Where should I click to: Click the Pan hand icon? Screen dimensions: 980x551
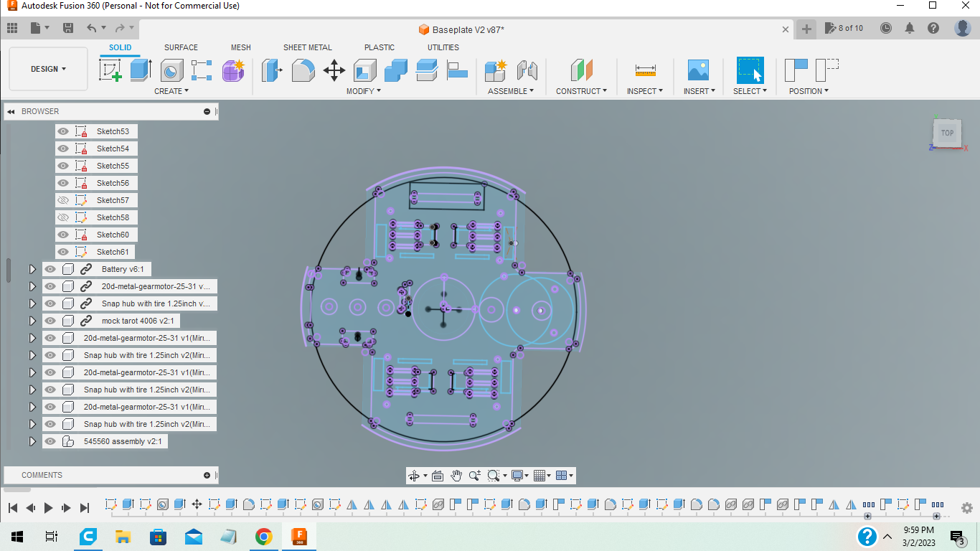456,476
